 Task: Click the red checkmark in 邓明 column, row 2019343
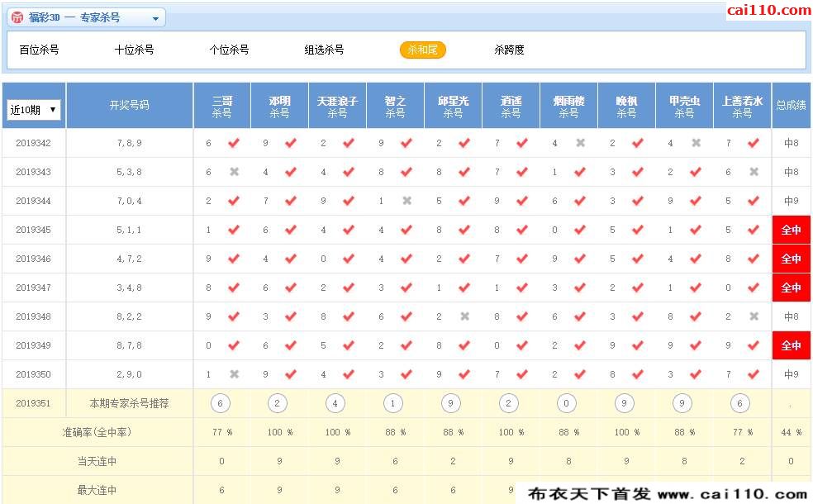(x=291, y=172)
